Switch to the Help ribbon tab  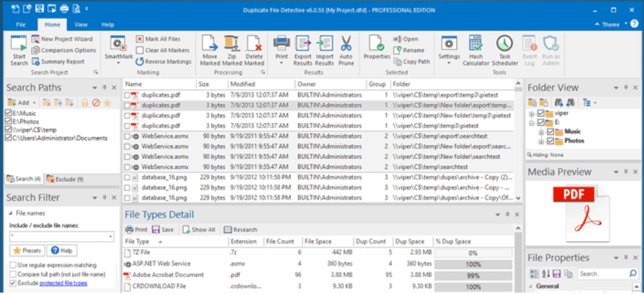coord(108,25)
